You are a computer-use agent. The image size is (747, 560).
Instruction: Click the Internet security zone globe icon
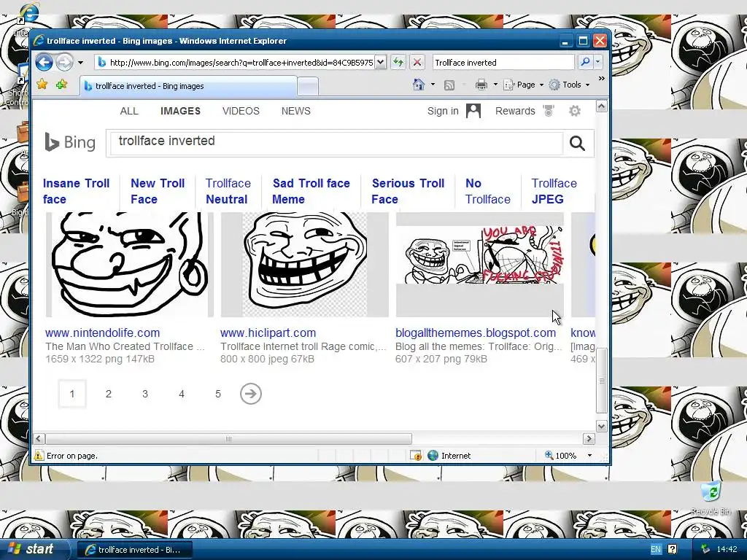(433, 456)
